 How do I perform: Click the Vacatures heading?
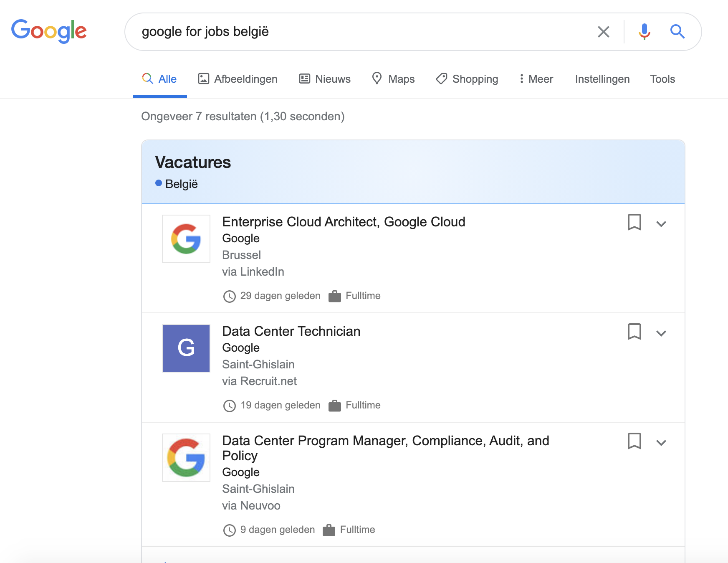pyautogui.click(x=193, y=162)
